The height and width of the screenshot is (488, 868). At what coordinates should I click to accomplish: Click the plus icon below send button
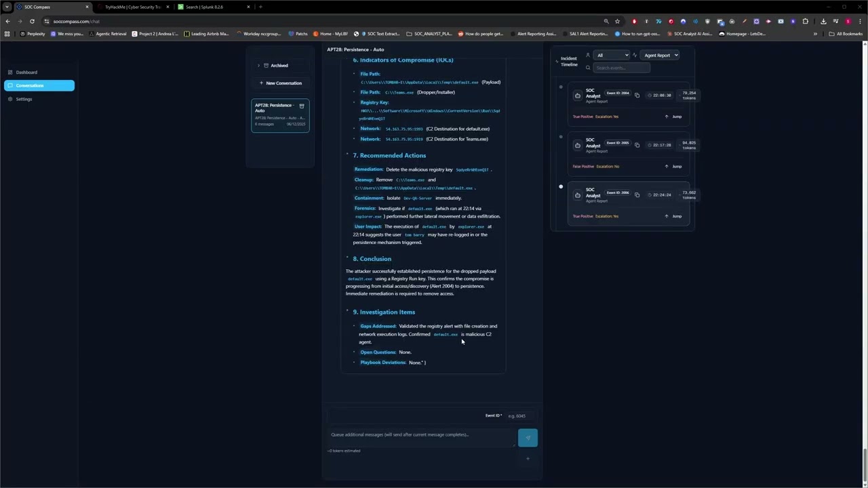[528, 459]
